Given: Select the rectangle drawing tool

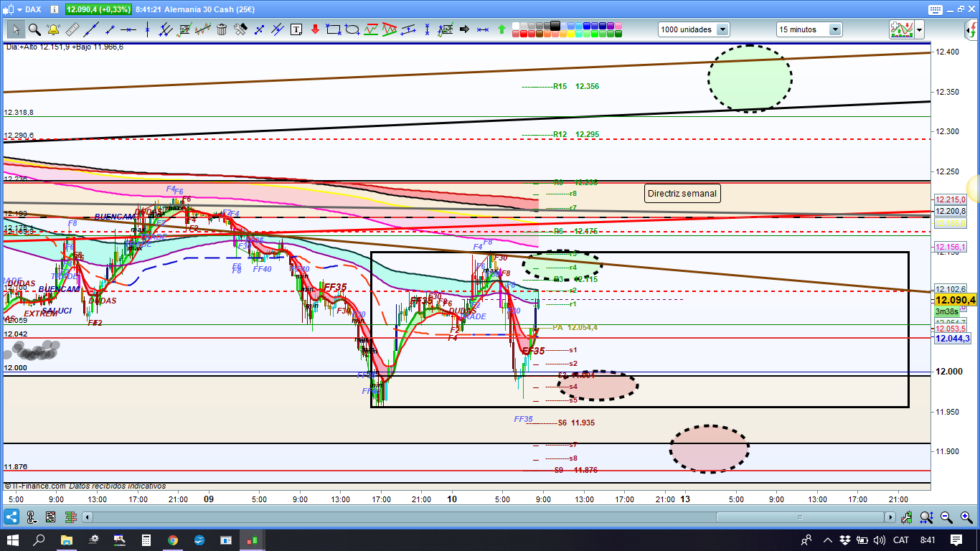Looking at the screenshot, I should tap(333, 29).
